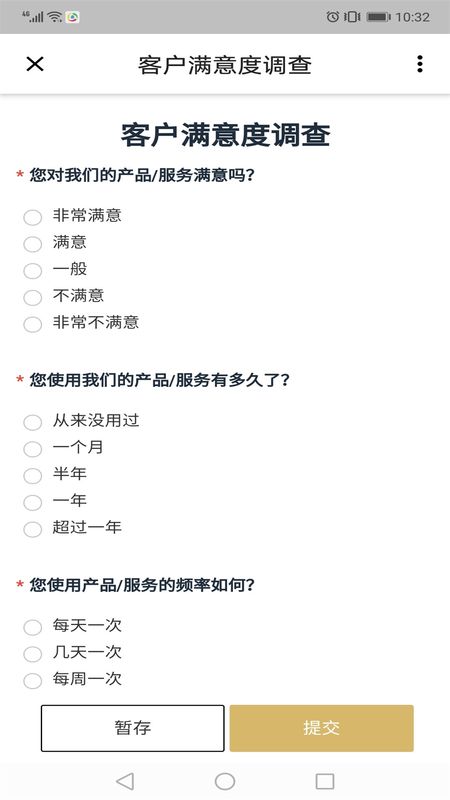Close the survey page with X icon
Screen dimensions: 450x800
pos(35,64)
